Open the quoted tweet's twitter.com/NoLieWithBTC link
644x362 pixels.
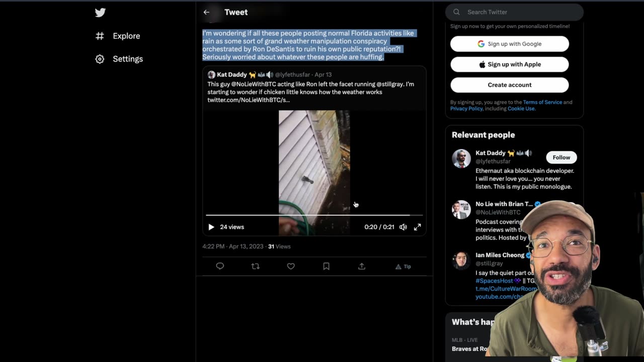point(249,100)
